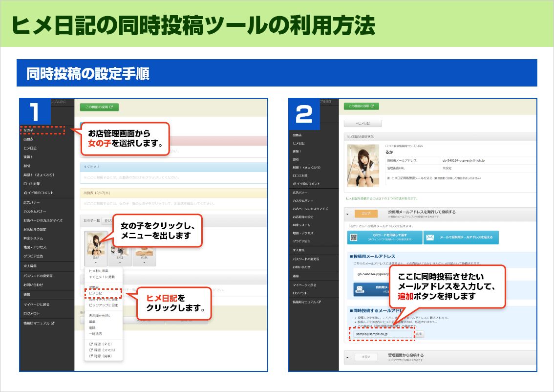Click the external-link icon beside 確認(PC)
Viewport: 554px width, 392px height.
[91, 344]
